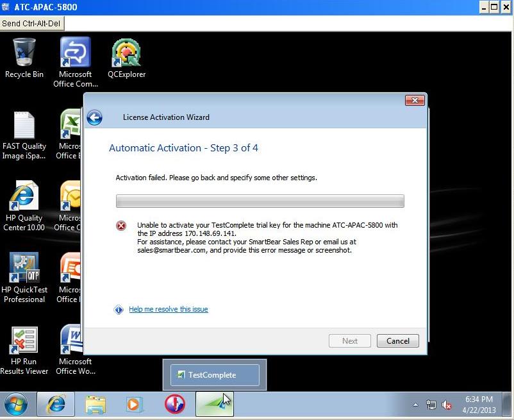Screen dimensions: 514x420
Task: Launch HP Quality Center 10.00 shortcut
Action: tap(24, 206)
